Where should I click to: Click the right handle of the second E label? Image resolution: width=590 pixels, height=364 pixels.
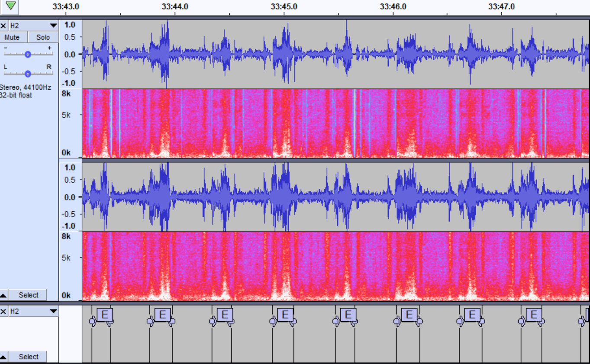pos(172,322)
